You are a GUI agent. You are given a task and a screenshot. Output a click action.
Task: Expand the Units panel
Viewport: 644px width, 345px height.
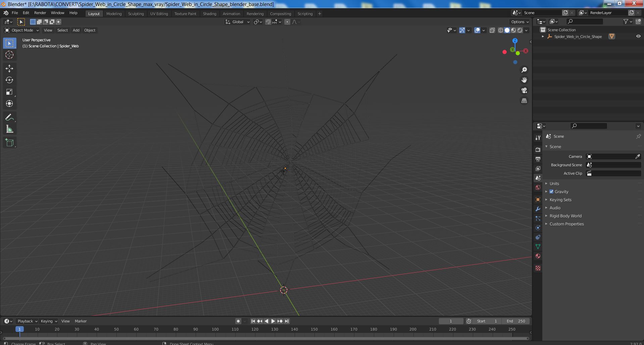[554, 183]
